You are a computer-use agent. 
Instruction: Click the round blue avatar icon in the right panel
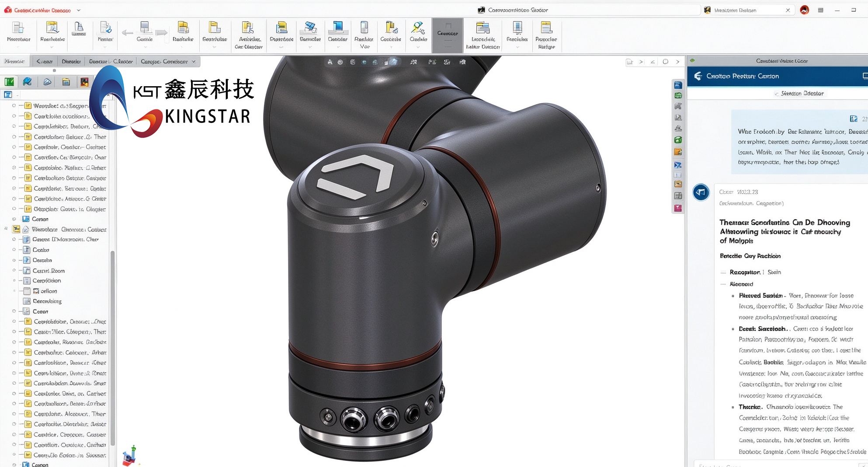click(x=701, y=192)
